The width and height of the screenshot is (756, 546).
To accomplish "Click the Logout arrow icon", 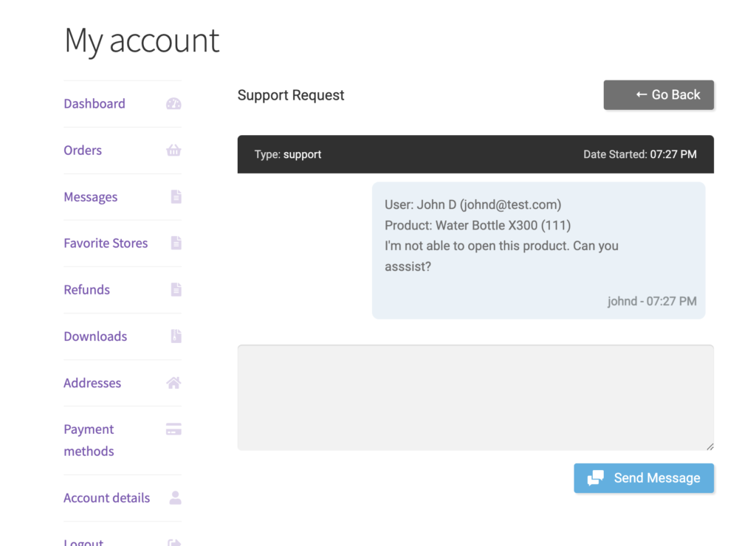I will click(174, 543).
